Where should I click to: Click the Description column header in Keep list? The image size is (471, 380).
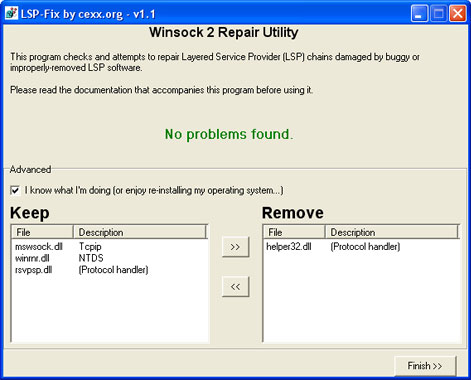click(x=140, y=232)
